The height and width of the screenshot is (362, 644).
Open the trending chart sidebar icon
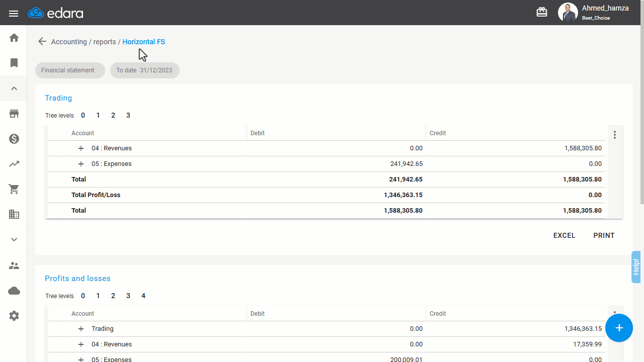point(14,164)
